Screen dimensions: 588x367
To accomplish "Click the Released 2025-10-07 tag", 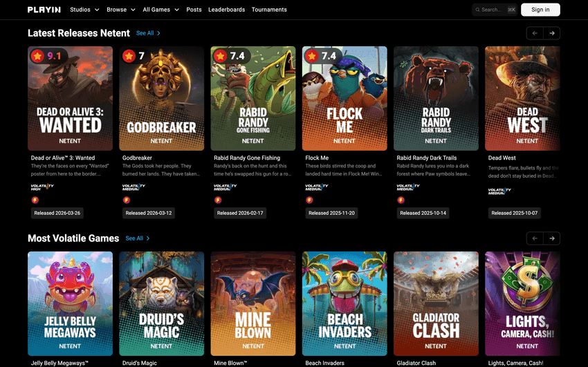I will pos(515,213).
